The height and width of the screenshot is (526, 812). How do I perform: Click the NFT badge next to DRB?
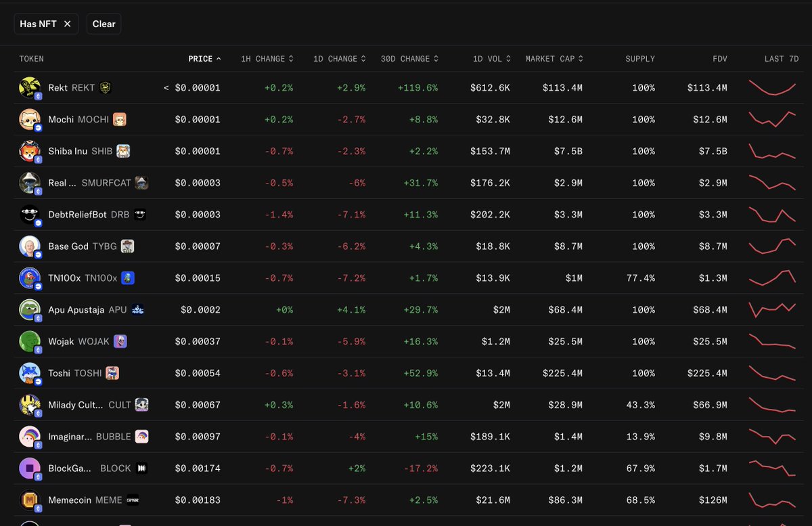pyautogui.click(x=140, y=215)
